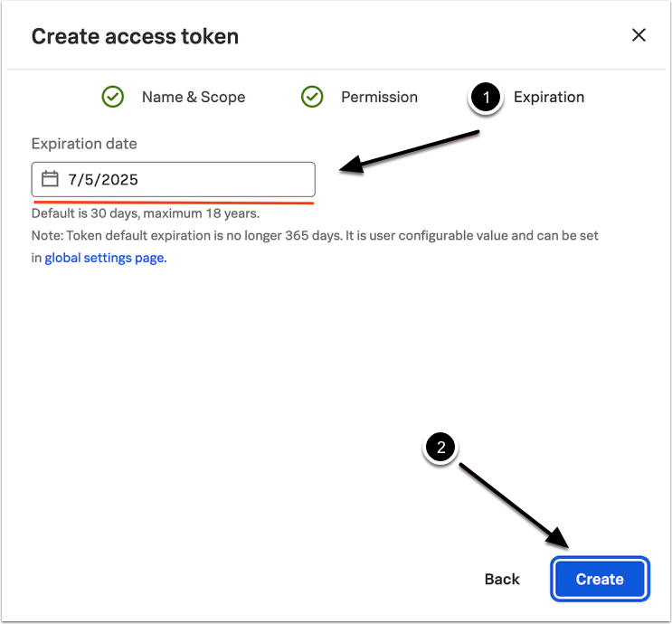Click the numbered 2 badge above Create
This screenshot has width=672, height=624.
pyautogui.click(x=440, y=448)
